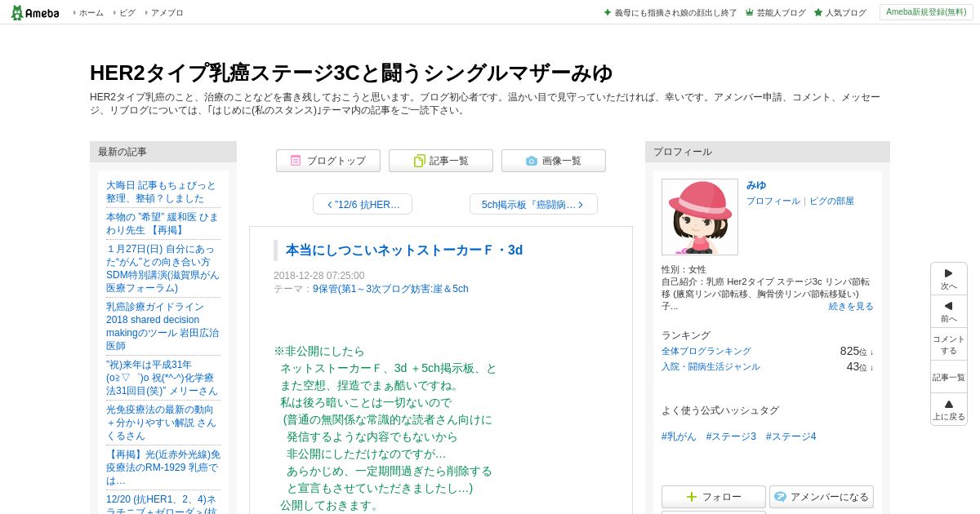Click post timestamp 2018-12-28 07:25:00

[x=319, y=276]
